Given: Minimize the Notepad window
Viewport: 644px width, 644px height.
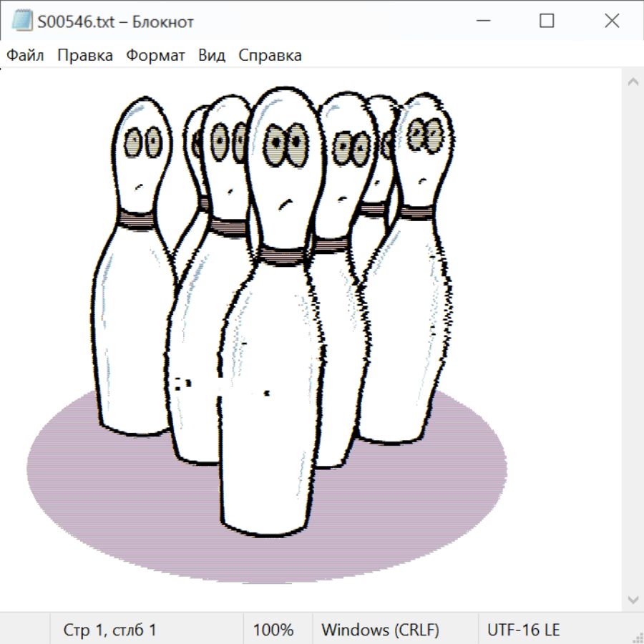Looking at the screenshot, I should (x=482, y=21).
